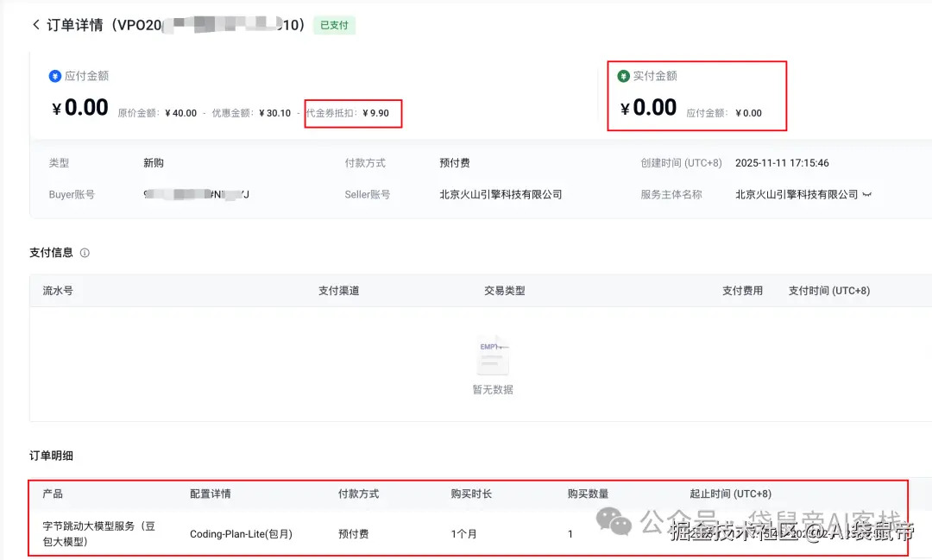Expand the 服务主体名称 company name chevron
Screen dimensions: 932x560
(x=866, y=195)
